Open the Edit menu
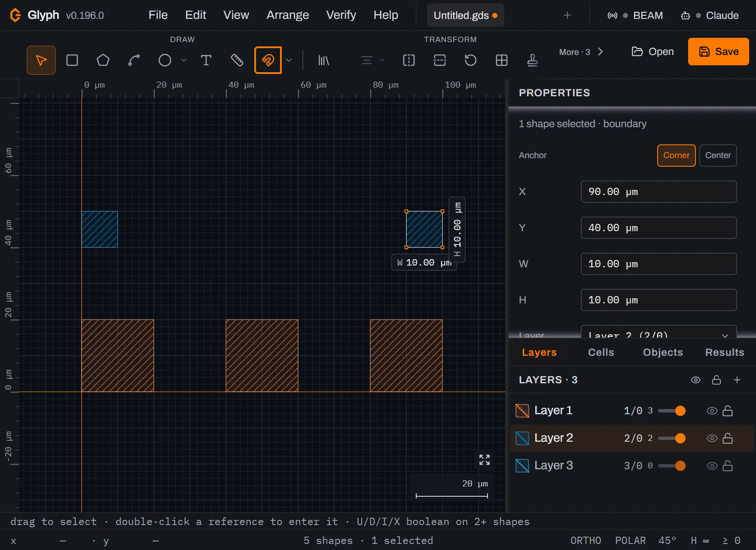 [x=195, y=15]
